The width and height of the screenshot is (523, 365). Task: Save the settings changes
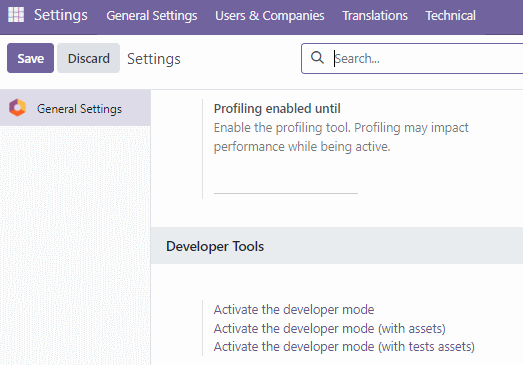point(30,58)
